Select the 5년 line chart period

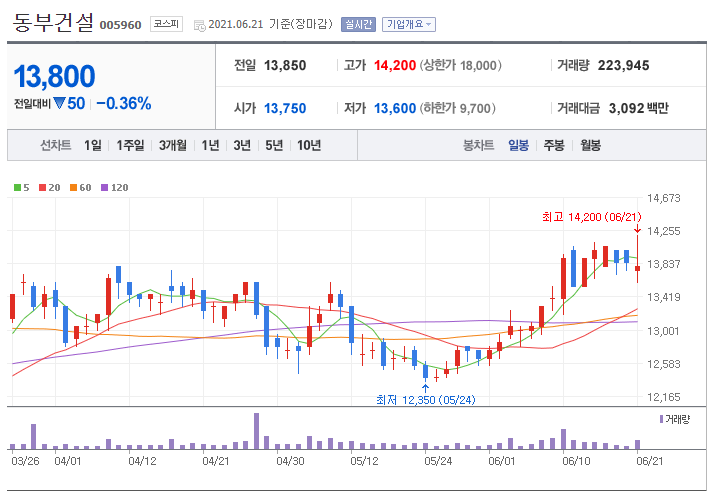274,145
